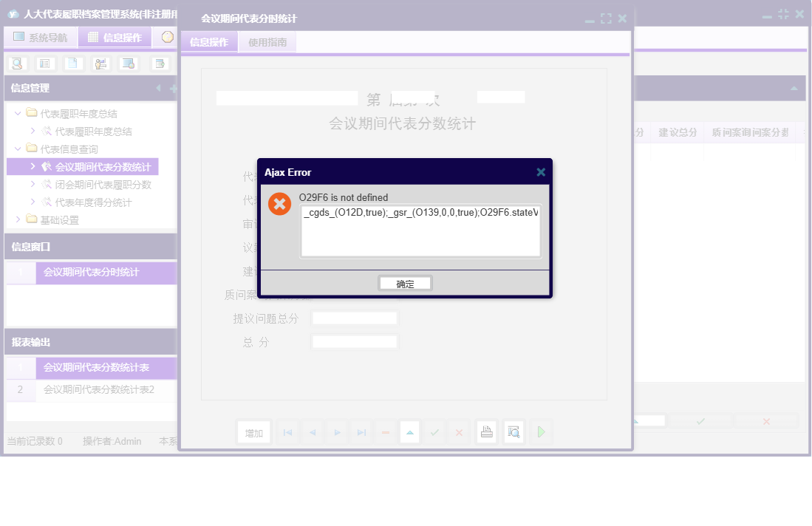Image resolution: width=812 pixels, height=526 pixels.
Task: Minimize the 会议期间代表分时统计 window
Action: click(x=590, y=20)
